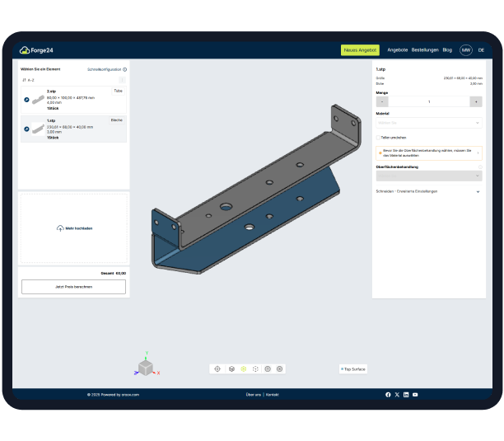Screen dimensions: 504x441
Task: Open the Oberflächenbehandlung dropdown
Action: [428, 176]
